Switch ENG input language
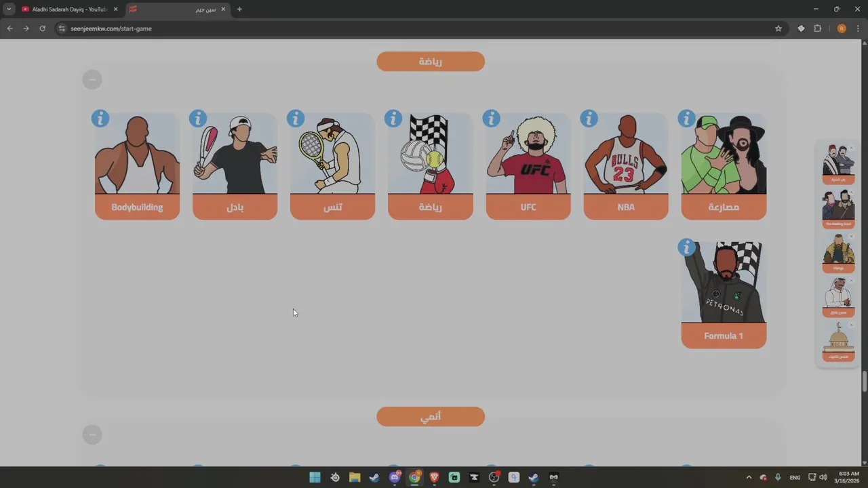The width and height of the screenshot is (868, 488). click(x=795, y=477)
